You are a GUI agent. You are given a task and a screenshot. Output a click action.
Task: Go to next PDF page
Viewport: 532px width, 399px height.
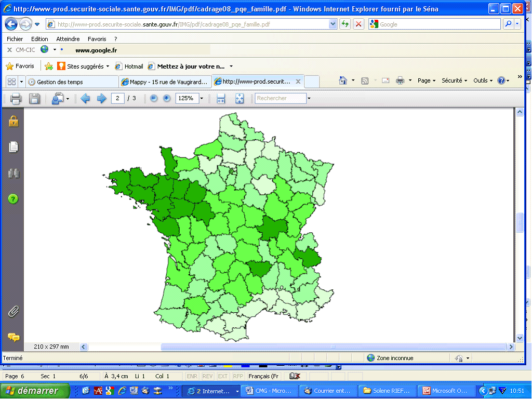[x=101, y=98]
